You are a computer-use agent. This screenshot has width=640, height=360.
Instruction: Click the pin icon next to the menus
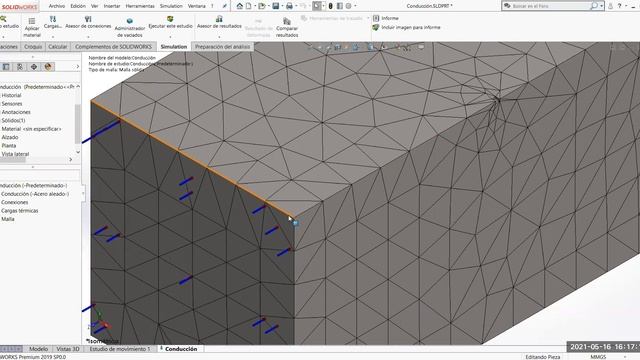(224, 6)
